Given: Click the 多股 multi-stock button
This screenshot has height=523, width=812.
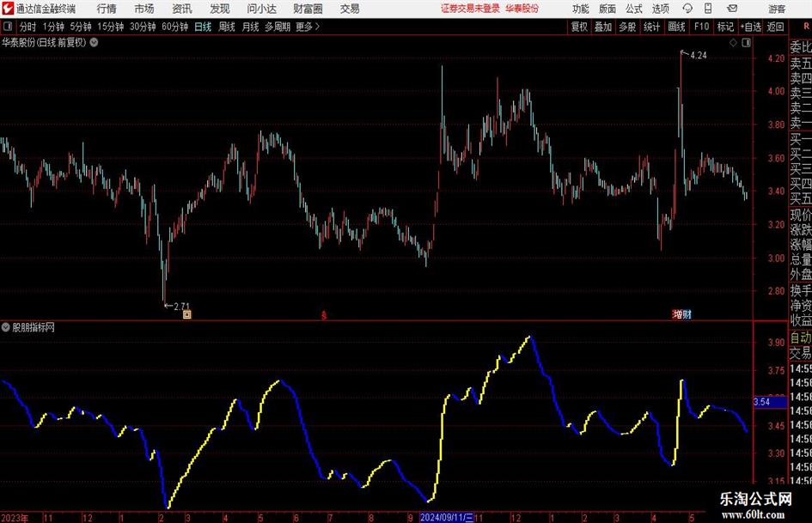Looking at the screenshot, I should click(627, 27).
